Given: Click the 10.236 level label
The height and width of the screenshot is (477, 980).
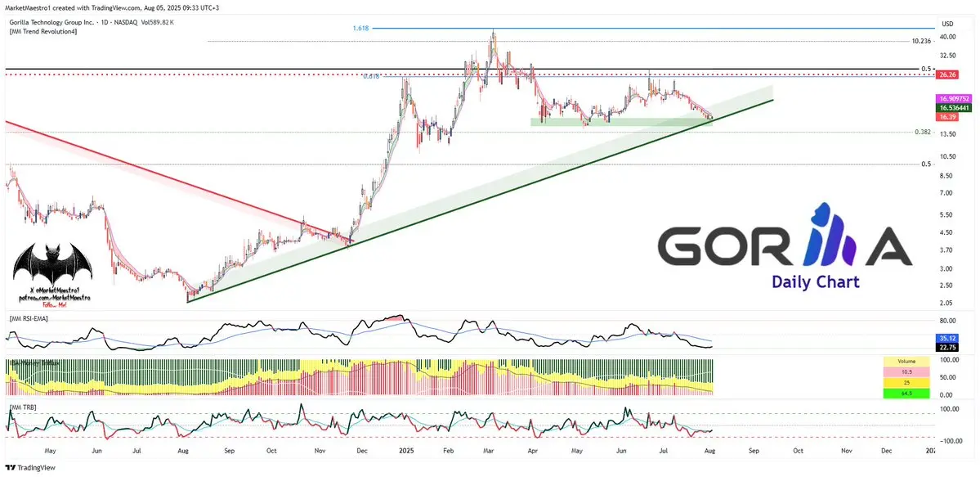Looking at the screenshot, I should pos(923,41).
